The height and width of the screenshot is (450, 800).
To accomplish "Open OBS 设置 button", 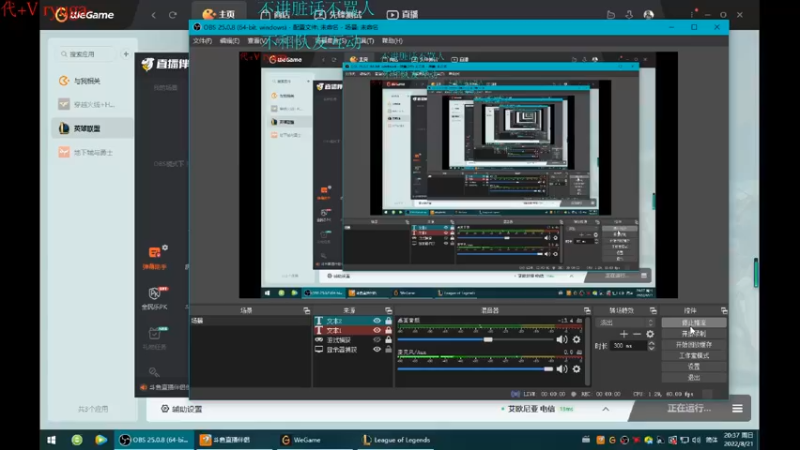I will coord(694,367).
